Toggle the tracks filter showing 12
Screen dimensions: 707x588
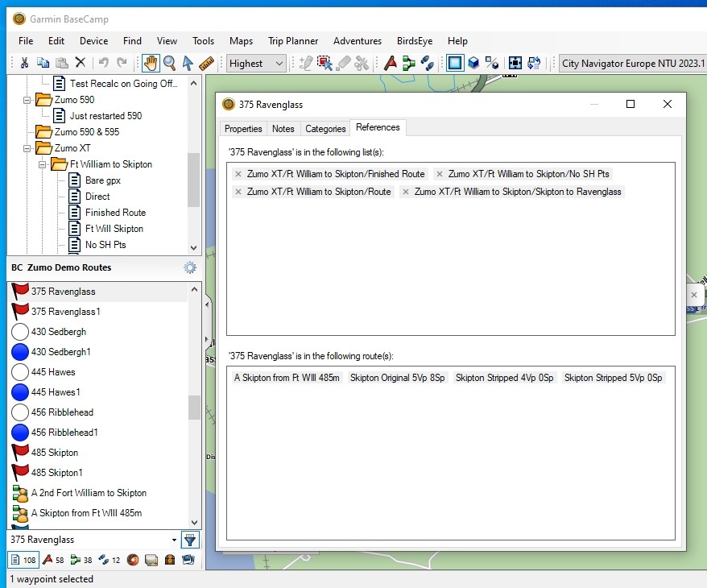110,560
